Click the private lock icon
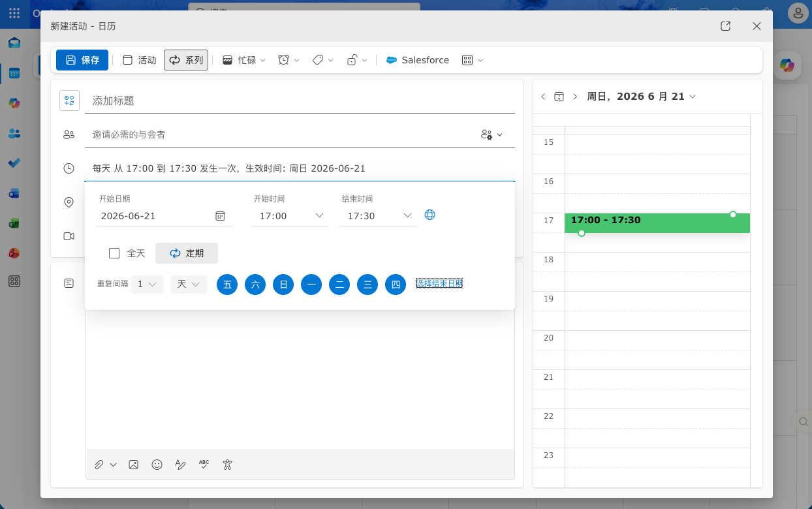This screenshot has height=509, width=812. pos(352,60)
